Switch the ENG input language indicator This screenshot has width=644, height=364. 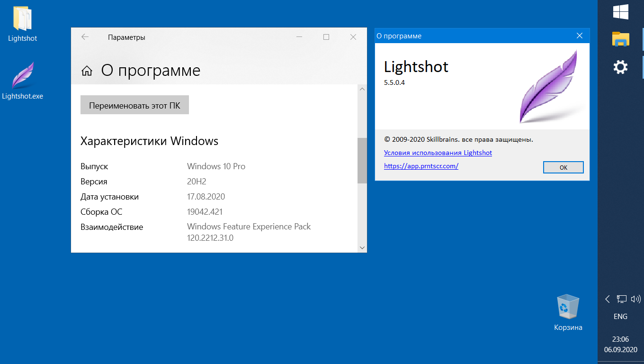click(x=620, y=317)
